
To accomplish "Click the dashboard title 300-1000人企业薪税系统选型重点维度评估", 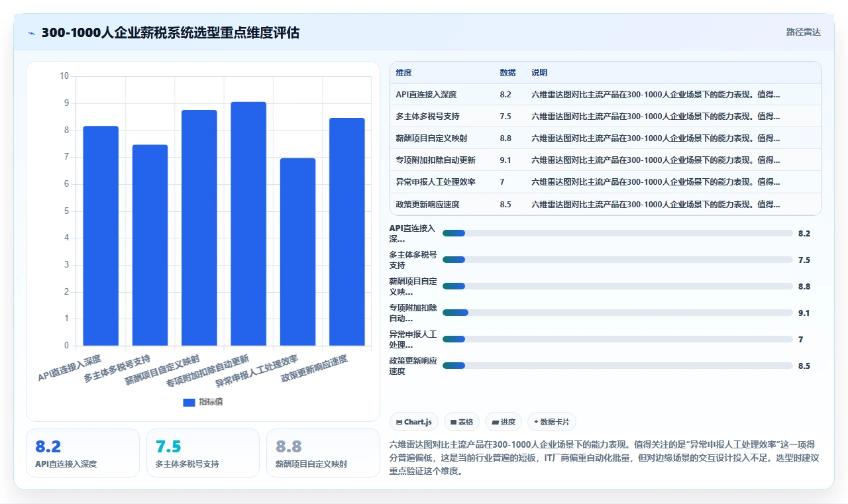I will pos(170,32).
